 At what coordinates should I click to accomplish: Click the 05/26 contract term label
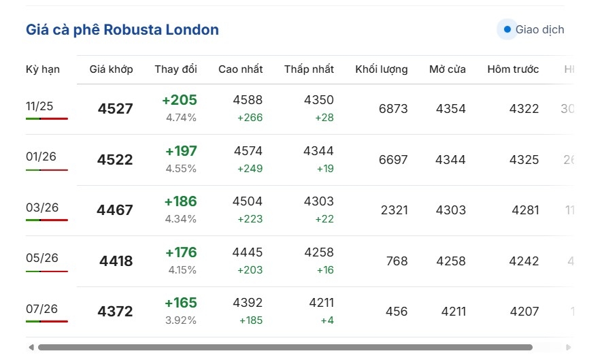41,258
